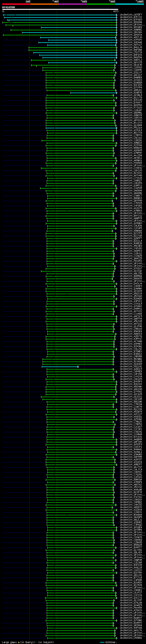Select hit label UniRef100_Q46IQ9
The height and width of the screenshot is (644, 146).
click(x=131, y=389)
